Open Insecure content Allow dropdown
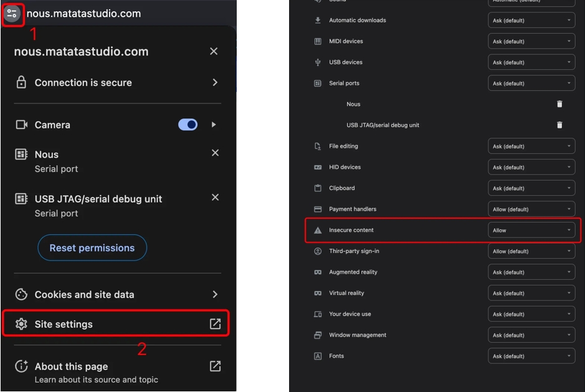Viewport: 585px width, 392px height. point(531,230)
